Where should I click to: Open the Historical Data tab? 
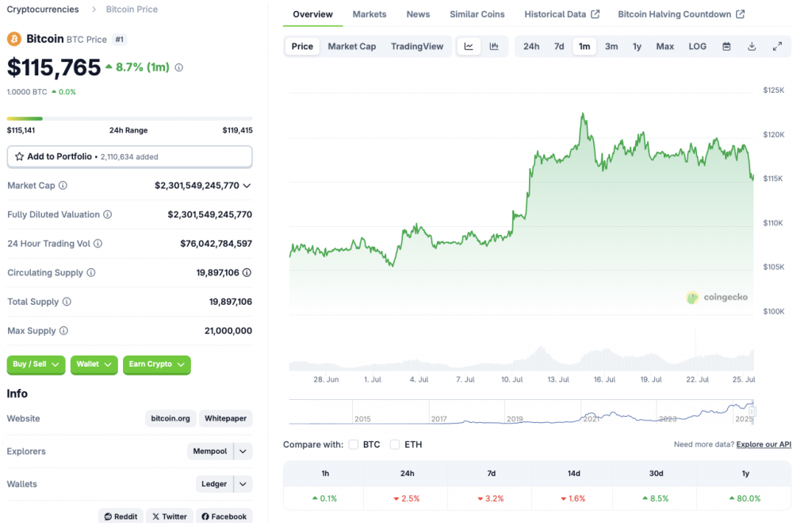coord(556,13)
